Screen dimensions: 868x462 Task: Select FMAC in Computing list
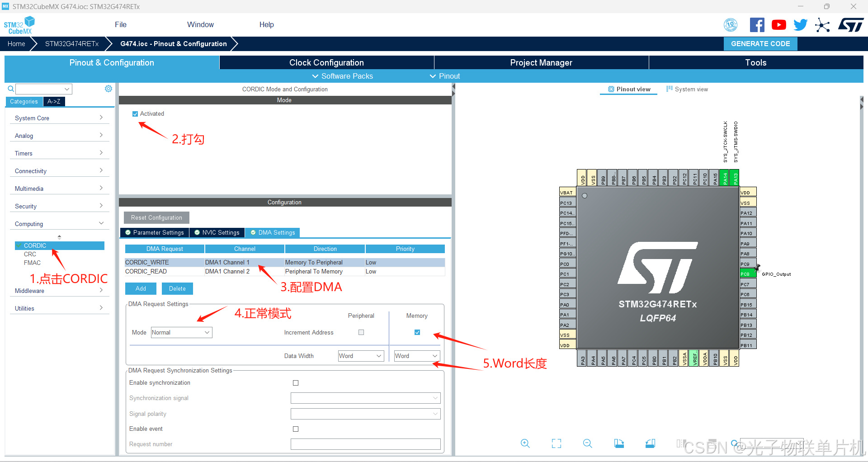click(x=32, y=263)
